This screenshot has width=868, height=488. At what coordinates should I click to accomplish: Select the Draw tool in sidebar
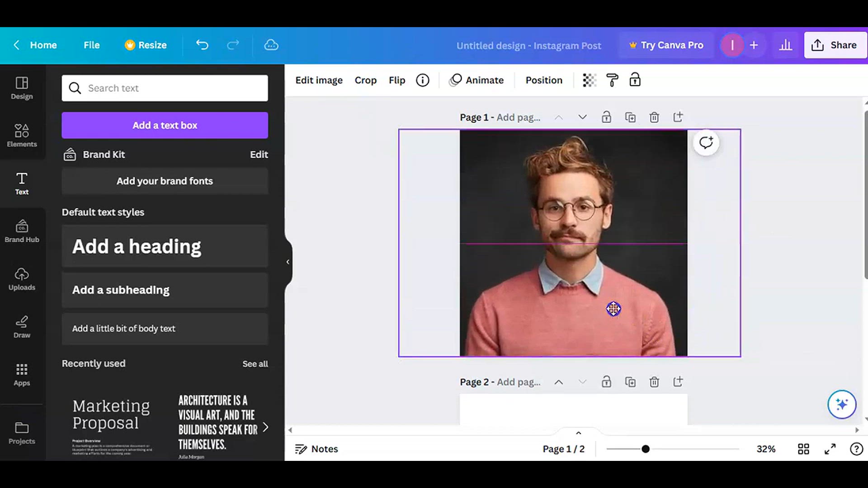(x=22, y=327)
